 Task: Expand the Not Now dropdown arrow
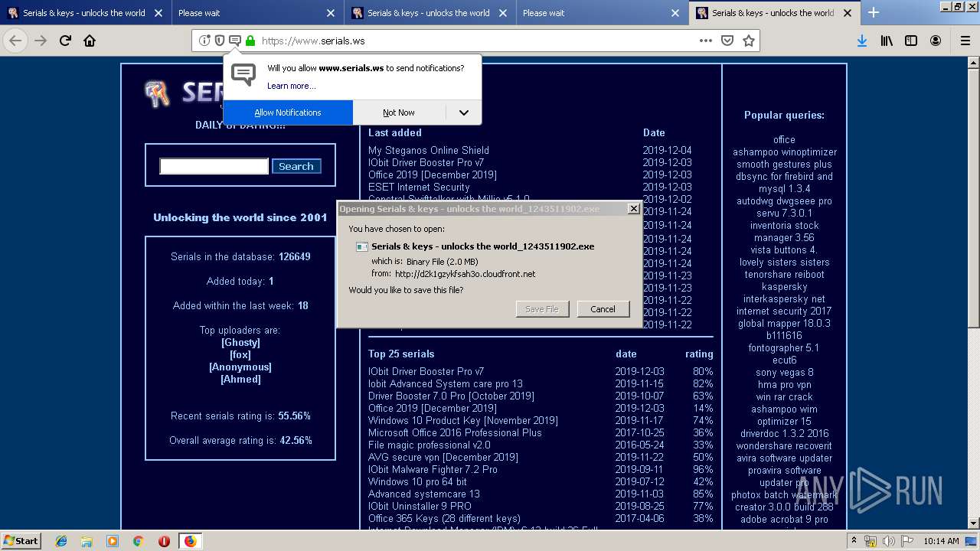point(464,112)
